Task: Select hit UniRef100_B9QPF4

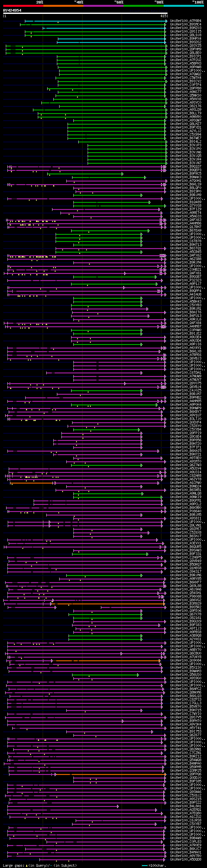Action: (x=186, y=291)
